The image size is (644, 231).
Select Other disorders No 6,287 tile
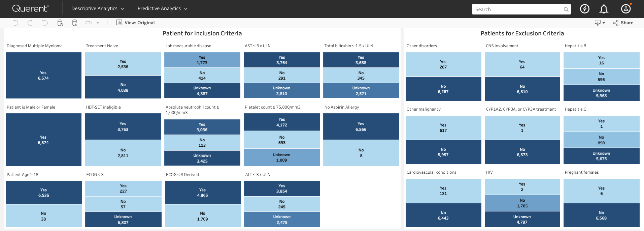tap(443, 89)
